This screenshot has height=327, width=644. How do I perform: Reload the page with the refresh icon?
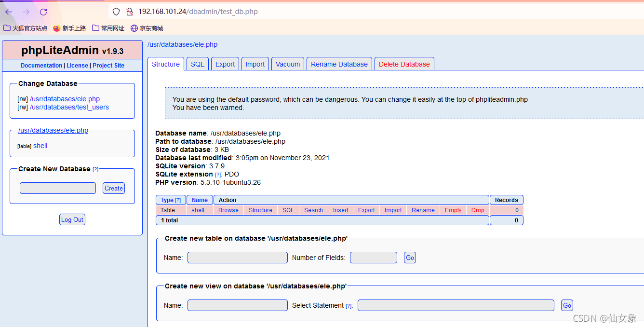click(43, 12)
